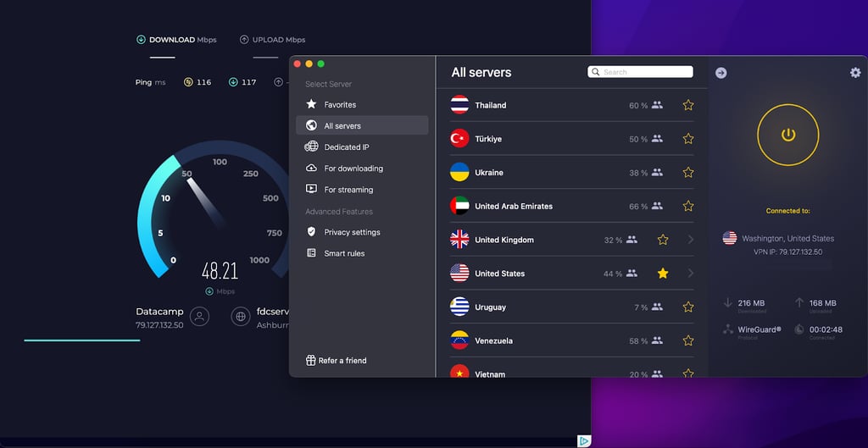Expand United Kingdom server locations chevron
The height and width of the screenshot is (448, 868).
click(690, 240)
